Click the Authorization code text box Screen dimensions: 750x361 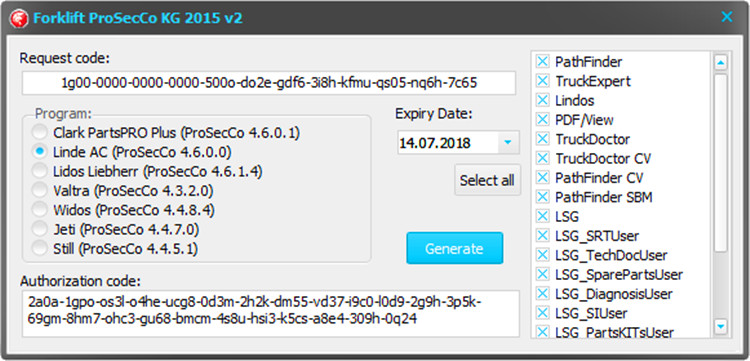270,313
